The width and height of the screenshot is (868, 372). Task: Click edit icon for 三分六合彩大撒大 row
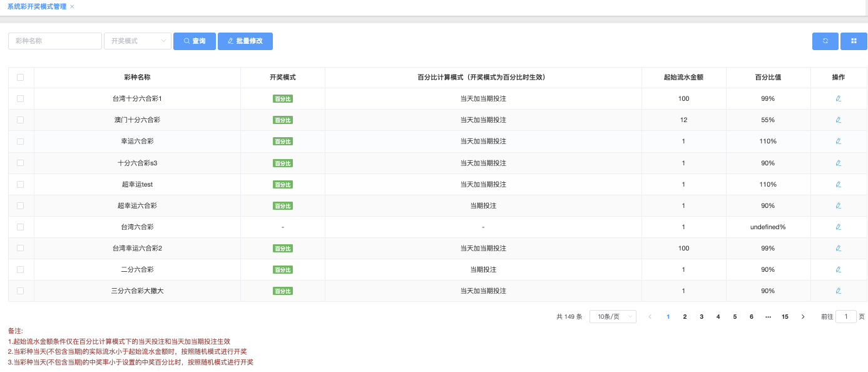pos(838,291)
